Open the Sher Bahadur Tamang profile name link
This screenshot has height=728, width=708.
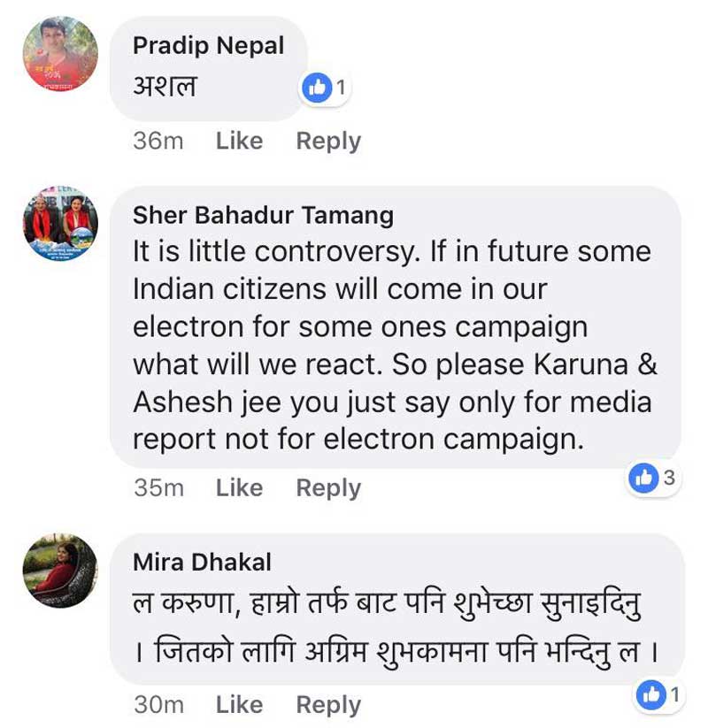tap(263, 215)
